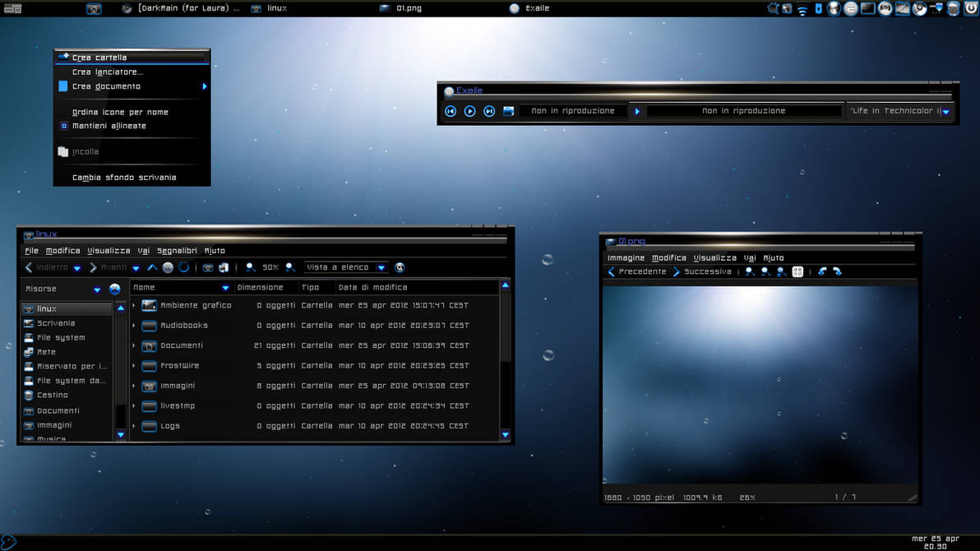The width and height of the screenshot is (980, 551).
Task: Open File menu in linux window
Action: pos(31,251)
